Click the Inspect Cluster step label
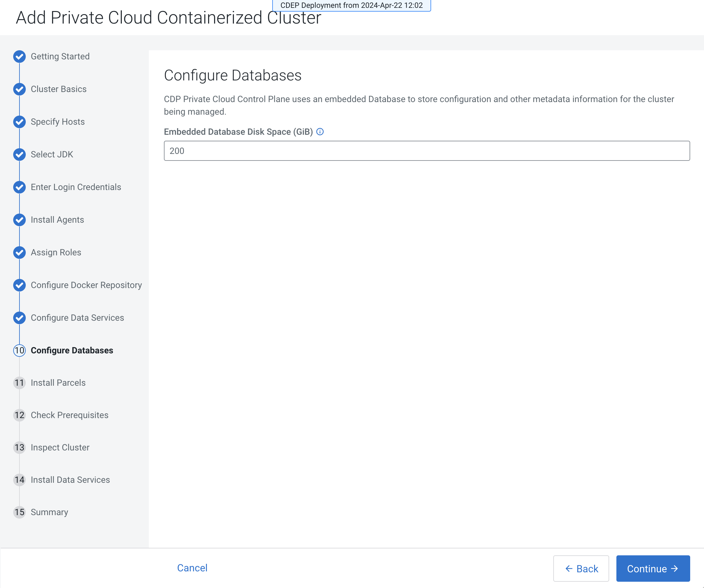 point(60,448)
